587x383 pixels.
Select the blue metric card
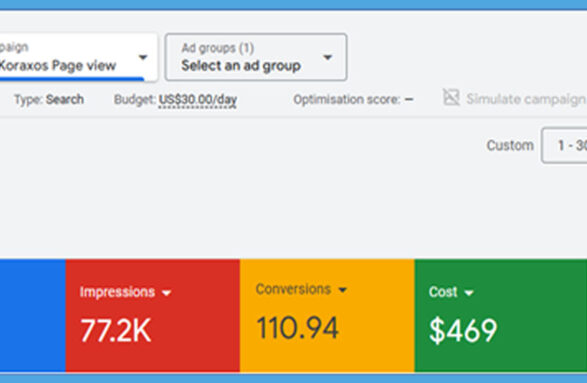point(33,316)
